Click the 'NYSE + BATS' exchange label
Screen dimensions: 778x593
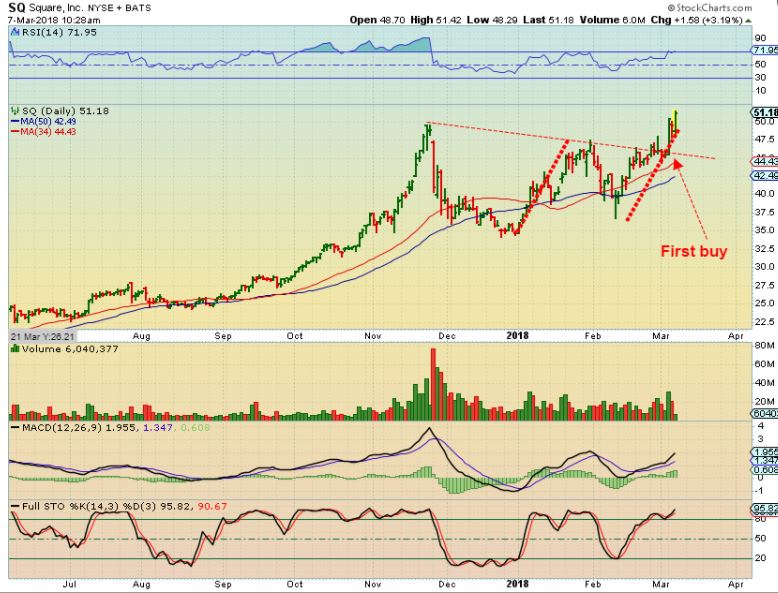tap(120, 8)
